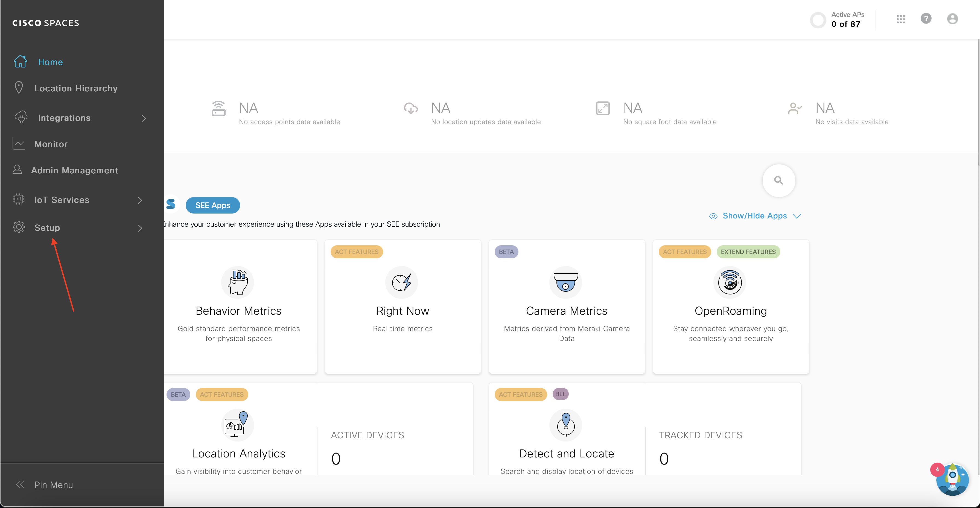
Task: Select Setup in the sidebar
Action: pyautogui.click(x=47, y=228)
